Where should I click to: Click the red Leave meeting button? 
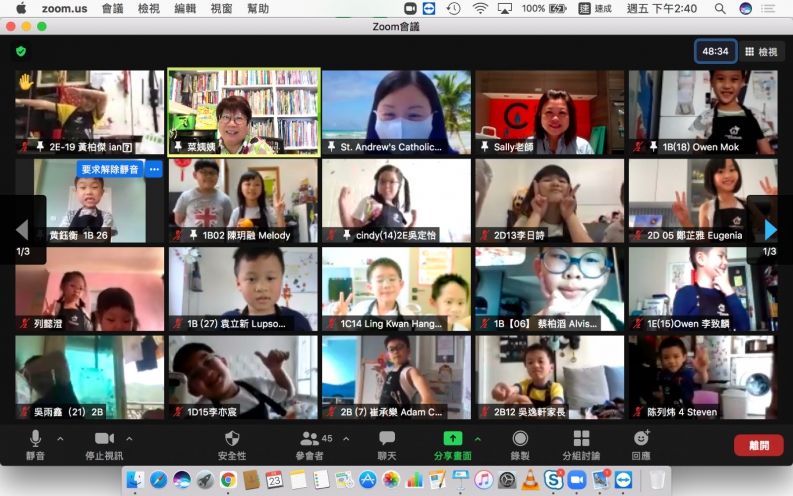pyautogui.click(x=758, y=446)
